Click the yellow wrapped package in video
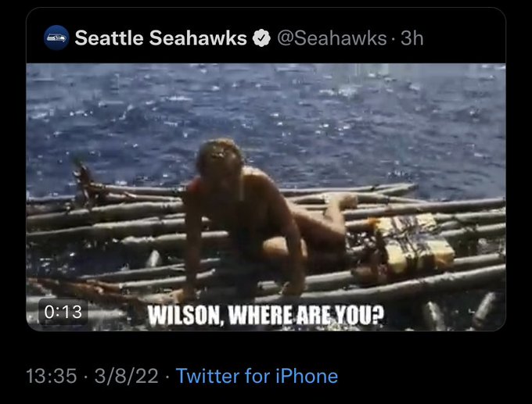The height and width of the screenshot is (404, 532). 414,242
